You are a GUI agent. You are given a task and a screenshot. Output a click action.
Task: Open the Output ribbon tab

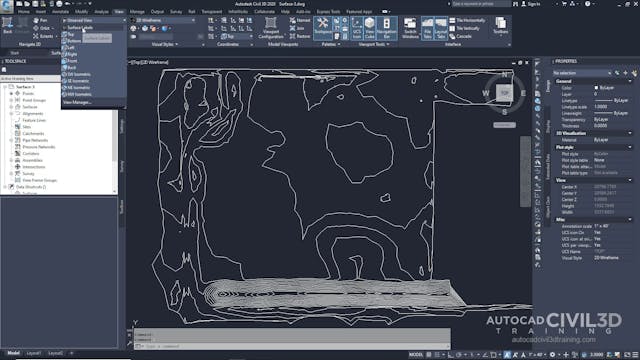tap(157, 12)
